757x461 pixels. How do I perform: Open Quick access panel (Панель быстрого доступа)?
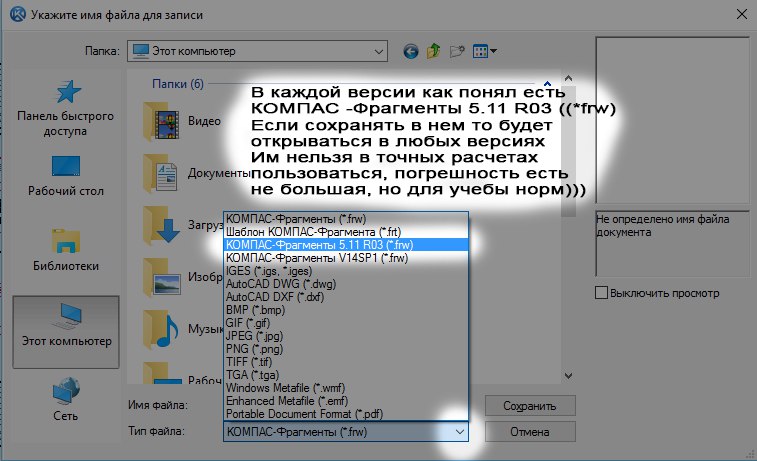pyautogui.click(x=66, y=108)
